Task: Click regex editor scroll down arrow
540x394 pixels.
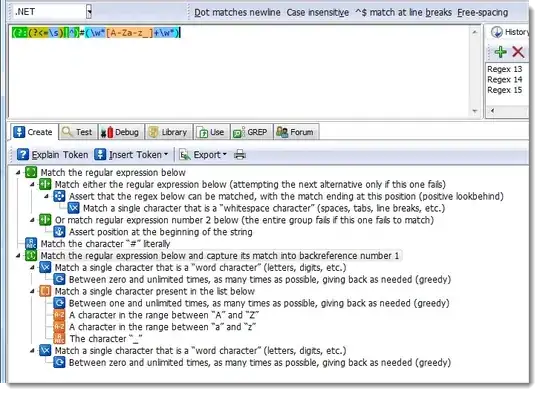Action: click(475, 111)
